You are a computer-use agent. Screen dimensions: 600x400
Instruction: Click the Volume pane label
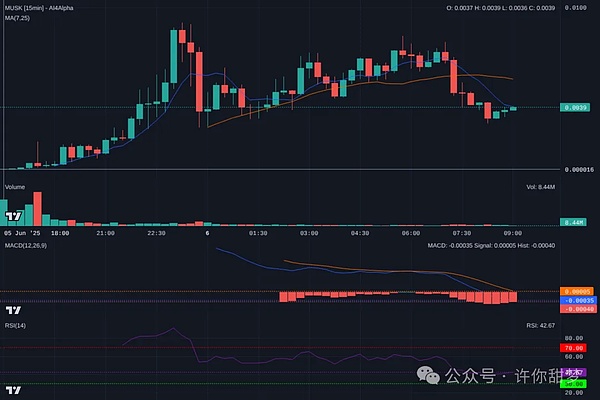(x=15, y=187)
